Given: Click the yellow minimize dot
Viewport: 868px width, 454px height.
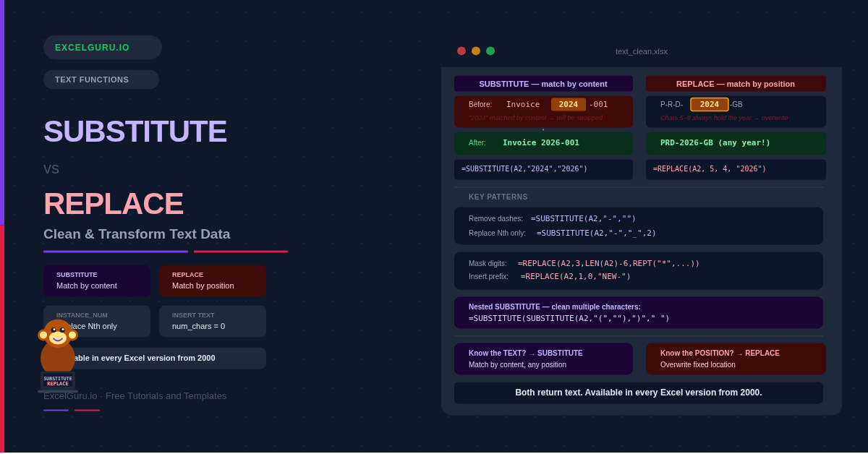Looking at the screenshot, I should pos(476,51).
